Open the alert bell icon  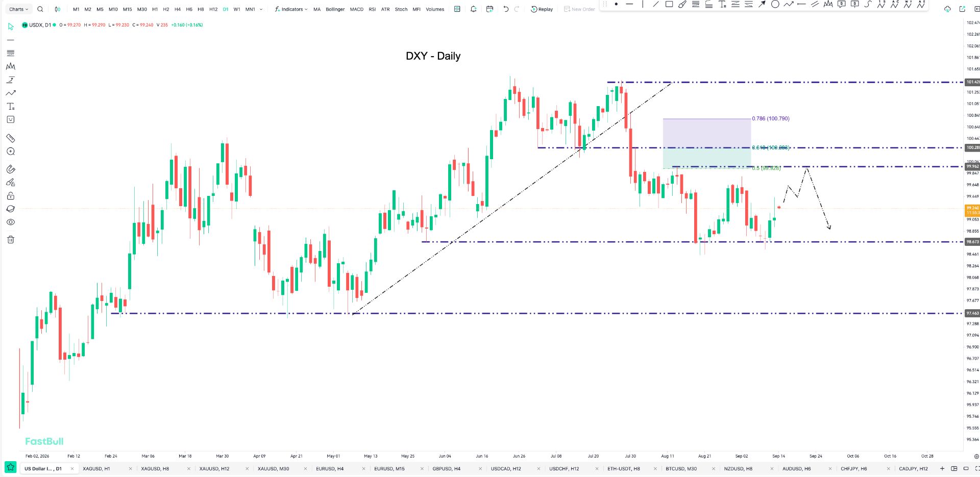click(x=474, y=9)
